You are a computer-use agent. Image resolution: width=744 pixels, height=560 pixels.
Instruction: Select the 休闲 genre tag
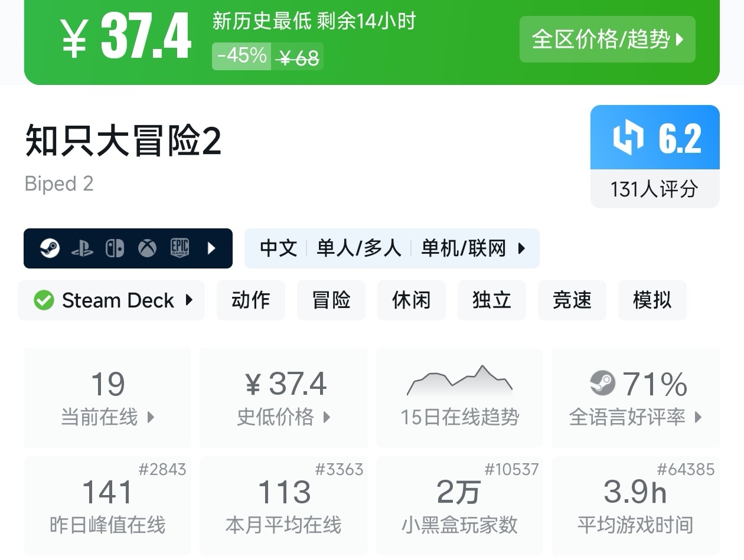[x=412, y=300]
